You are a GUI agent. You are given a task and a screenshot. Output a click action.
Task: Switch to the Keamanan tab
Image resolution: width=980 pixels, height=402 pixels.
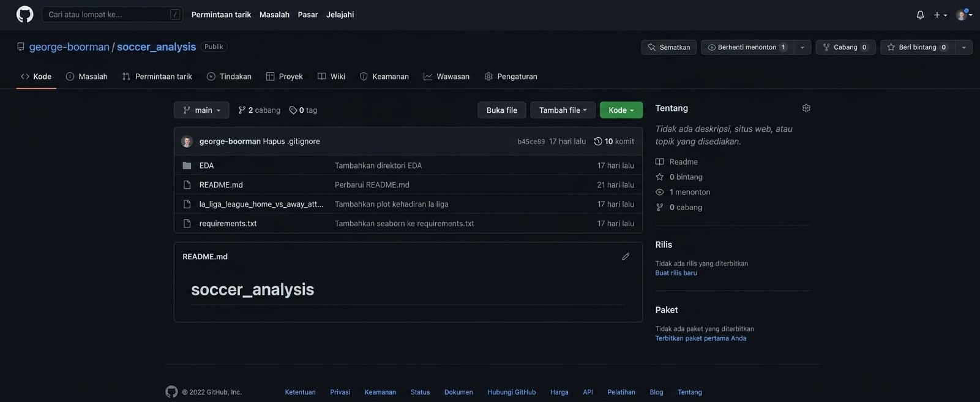coord(384,77)
